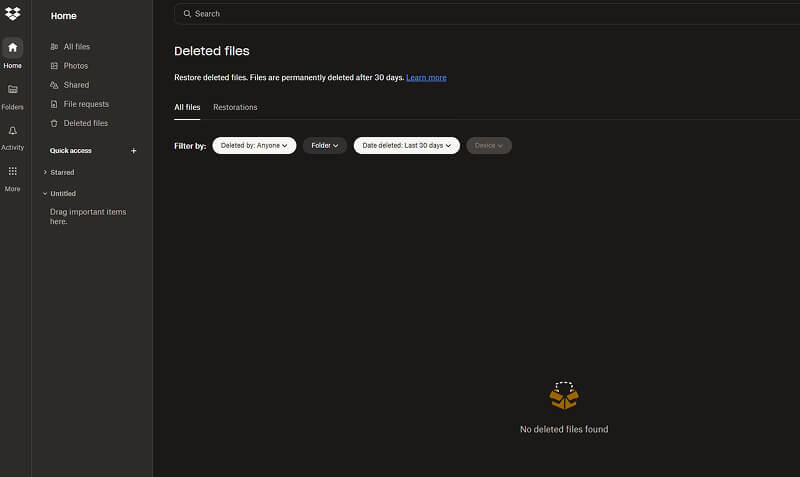The image size is (800, 477).
Task: Open the Learn more link
Action: click(x=426, y=78)
